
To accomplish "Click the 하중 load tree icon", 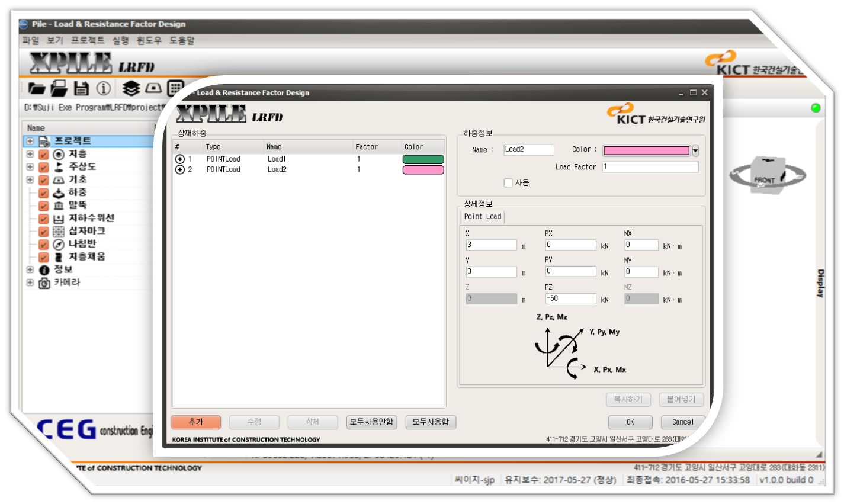I will (59, 193).
